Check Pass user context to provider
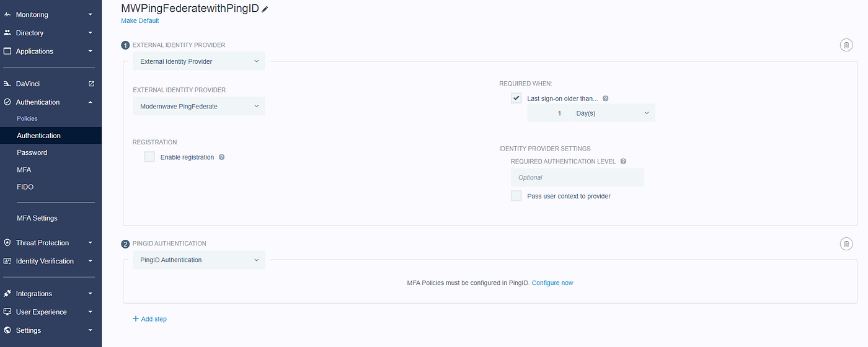Image resolution: width=868 pixels, height=347 pixels. click(516, 196)
